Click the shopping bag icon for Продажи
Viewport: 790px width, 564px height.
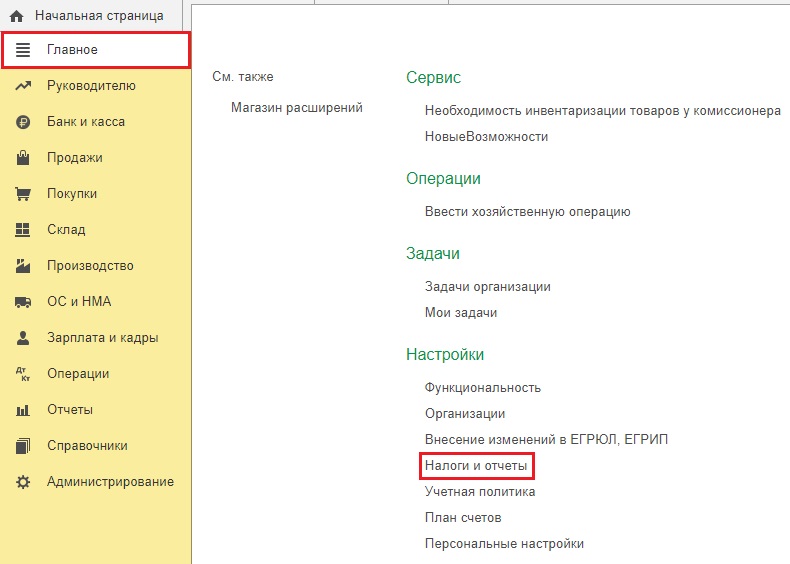coord(23,158)
